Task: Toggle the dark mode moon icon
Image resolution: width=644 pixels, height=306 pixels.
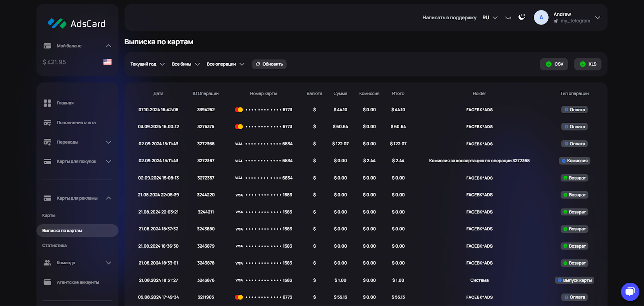Action: [x=522, y=17]
